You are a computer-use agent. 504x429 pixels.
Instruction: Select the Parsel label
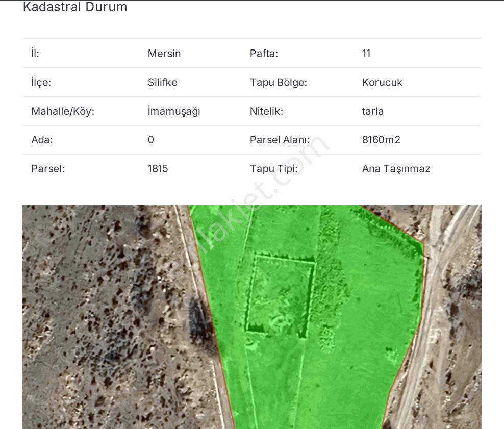point(48,169)
